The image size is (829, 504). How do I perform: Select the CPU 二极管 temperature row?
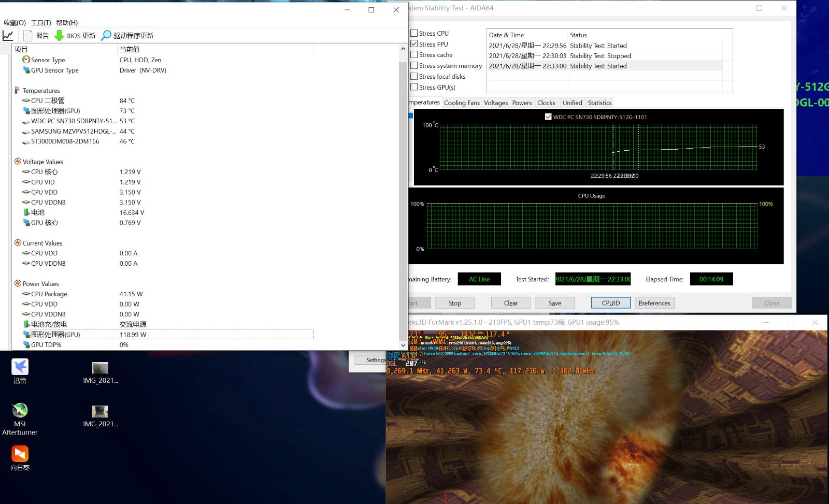point(163,100)
